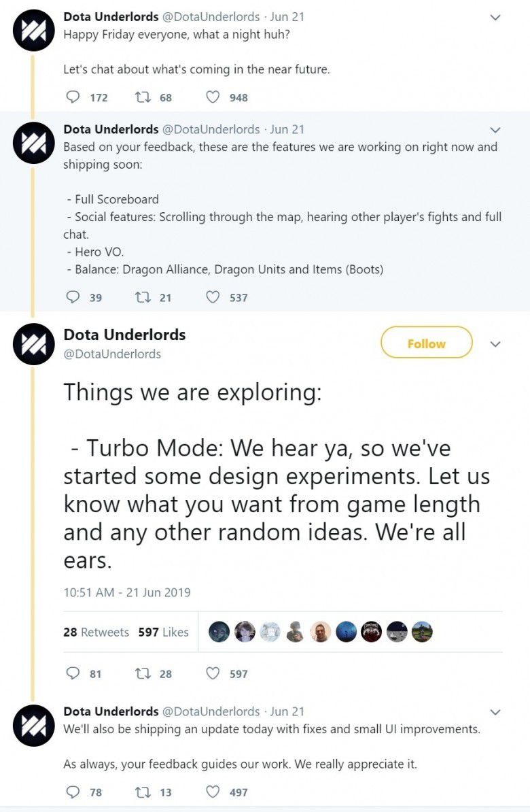Reply to the 'shipping an update today' tweet
Screen dimensions: 530x812
point(73,792)
